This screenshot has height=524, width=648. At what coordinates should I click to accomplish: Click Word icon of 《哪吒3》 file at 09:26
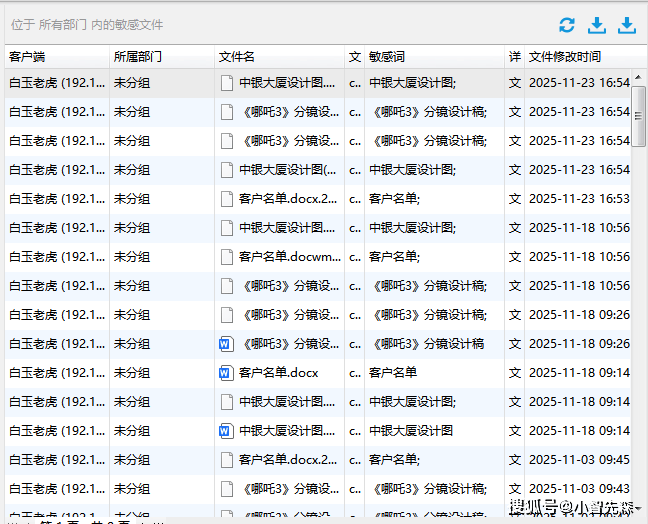(x=225, y=344)
